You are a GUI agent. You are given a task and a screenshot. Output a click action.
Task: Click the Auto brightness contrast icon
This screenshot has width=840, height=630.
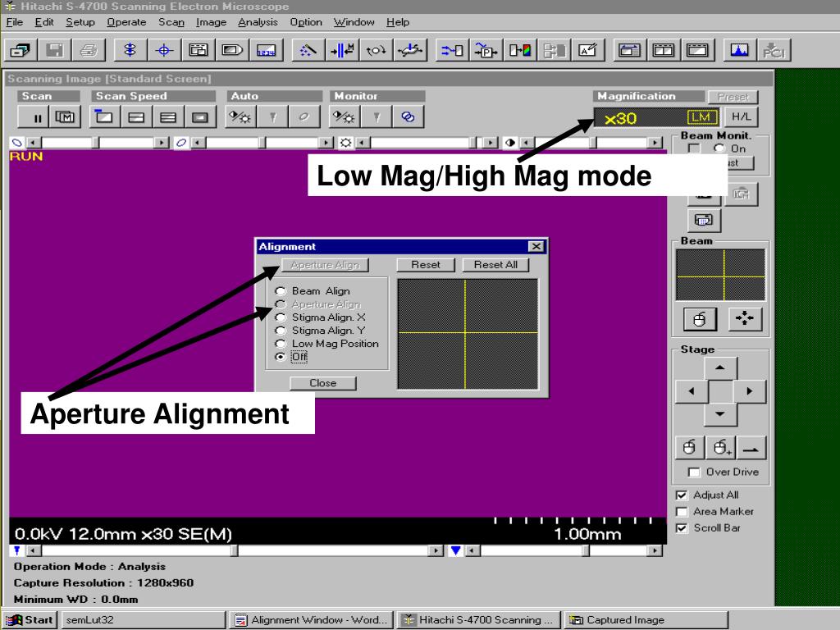point(240,116)
